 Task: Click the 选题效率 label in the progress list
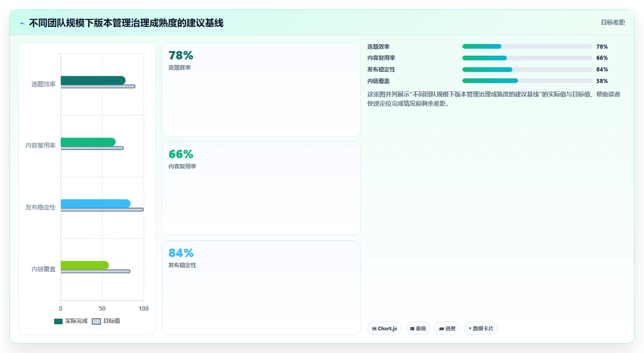point(379,47)
